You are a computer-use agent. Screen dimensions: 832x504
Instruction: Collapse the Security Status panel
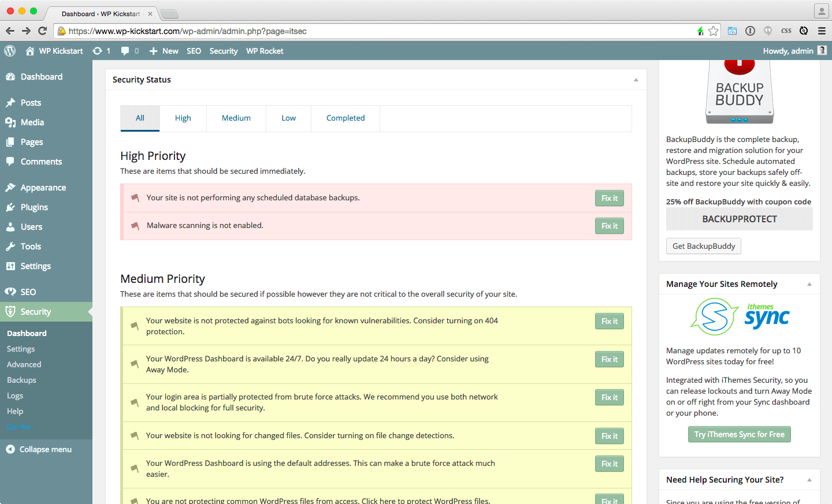[636, 80]
